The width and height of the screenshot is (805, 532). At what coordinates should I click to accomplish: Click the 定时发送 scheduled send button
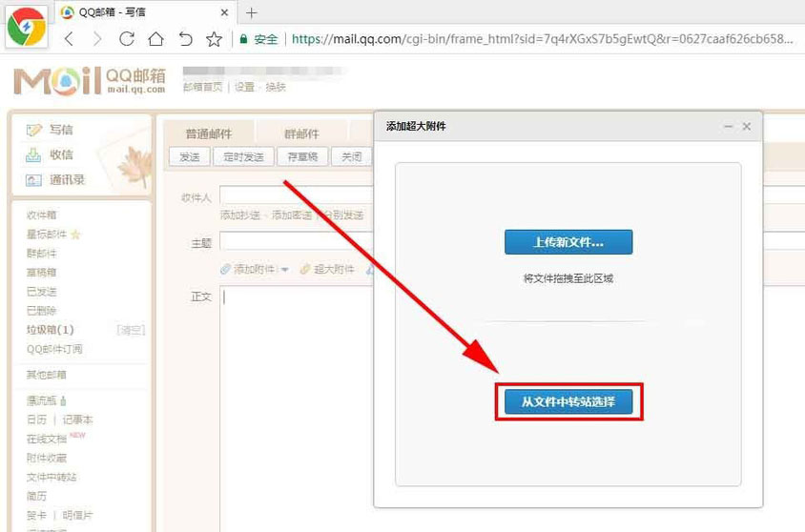[x=243, y=157]
